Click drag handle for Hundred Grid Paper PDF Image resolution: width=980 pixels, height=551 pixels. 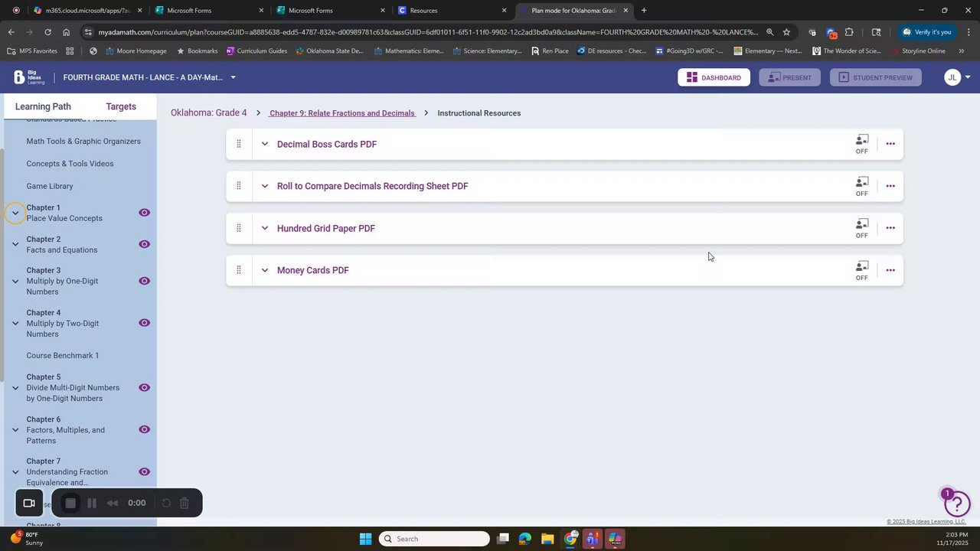239,228
